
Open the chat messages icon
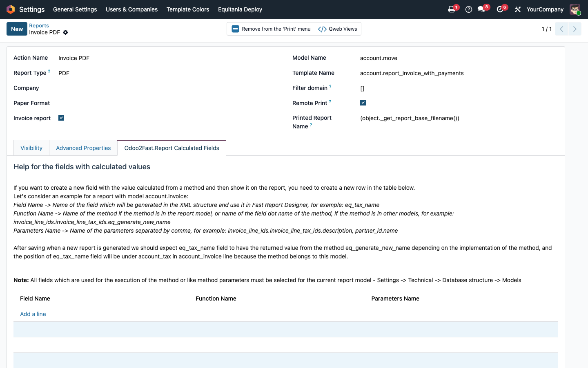(481, 9)
